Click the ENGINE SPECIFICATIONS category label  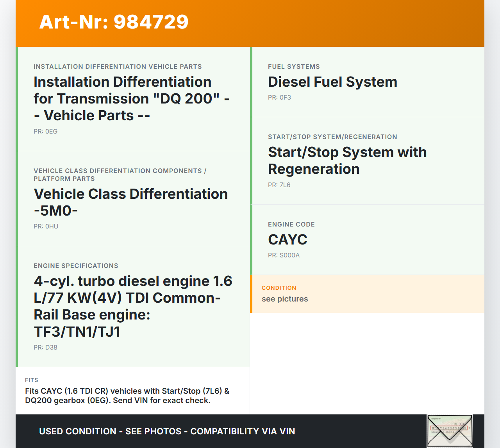pos(76,266)
